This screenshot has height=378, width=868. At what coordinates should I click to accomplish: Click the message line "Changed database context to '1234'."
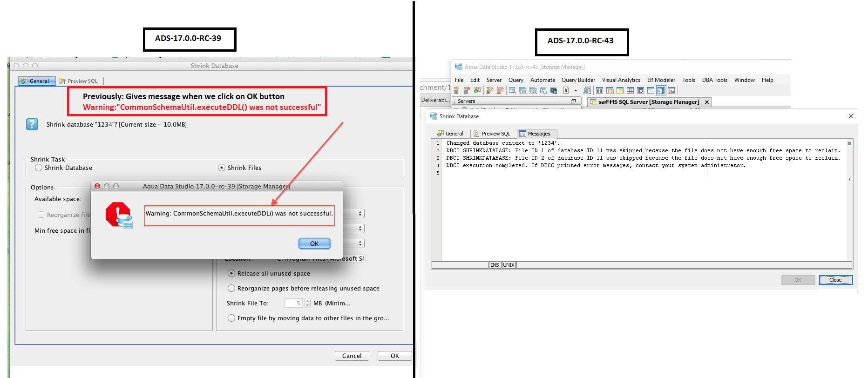tap(503, 143)
